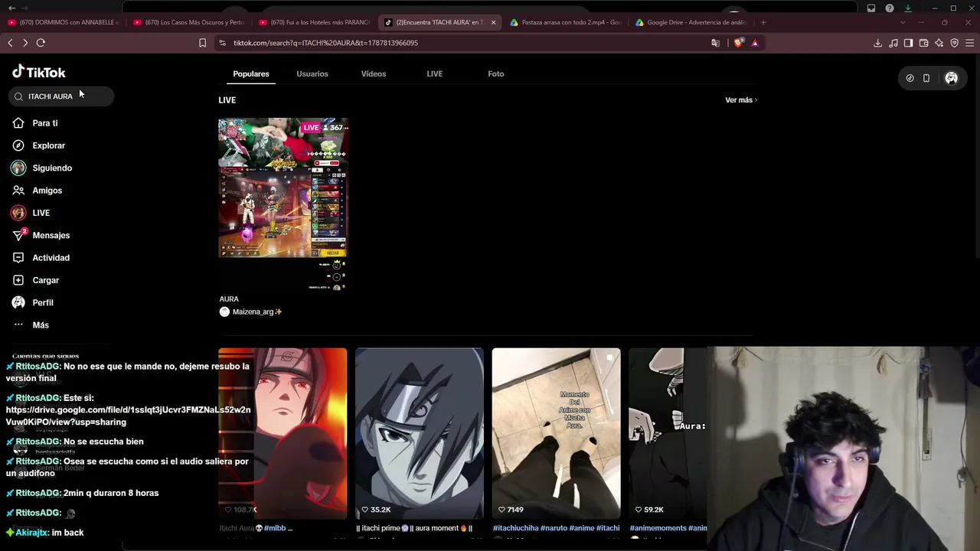Expand the tab search dropdown arrow
This screenshot has width=980, height=551.
pos(902,22)
